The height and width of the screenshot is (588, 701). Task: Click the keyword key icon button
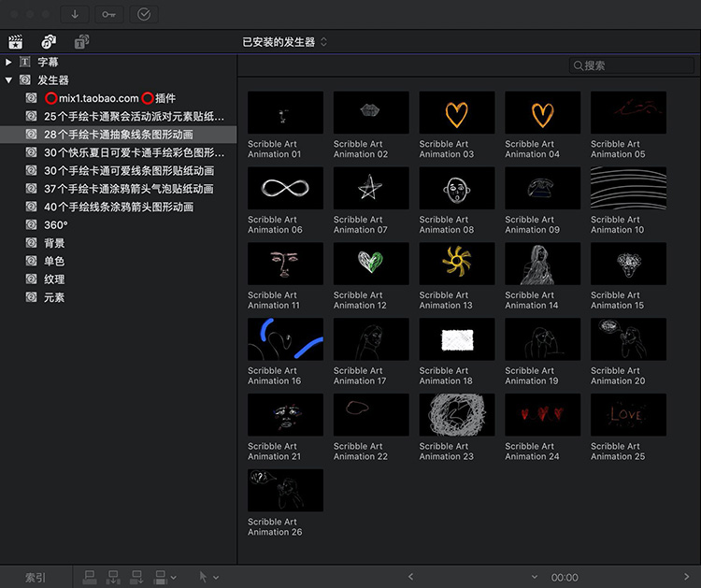point(108,14)
